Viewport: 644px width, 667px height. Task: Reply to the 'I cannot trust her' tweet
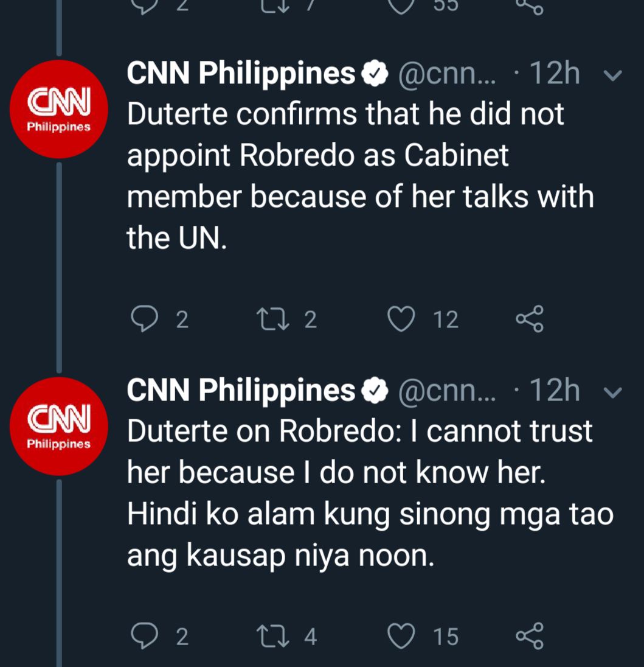(x=144, y=637)
